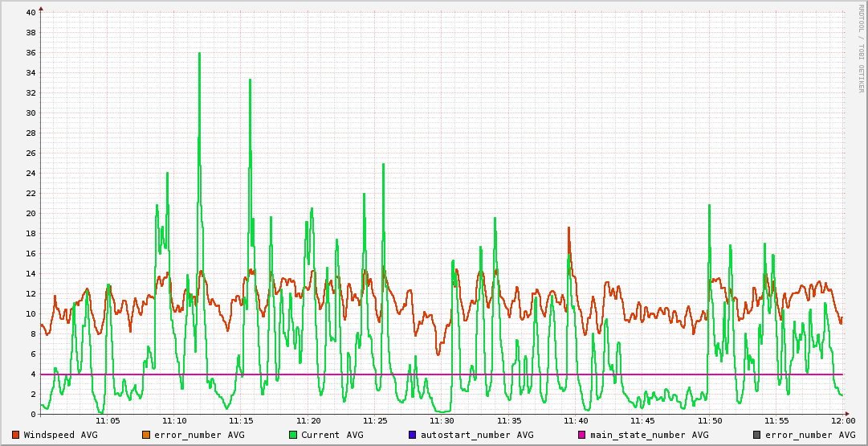Click the red arrow atop the Y axis
Image resolution: width=868 pixels, height=446 pixels.
pos(41,8)
